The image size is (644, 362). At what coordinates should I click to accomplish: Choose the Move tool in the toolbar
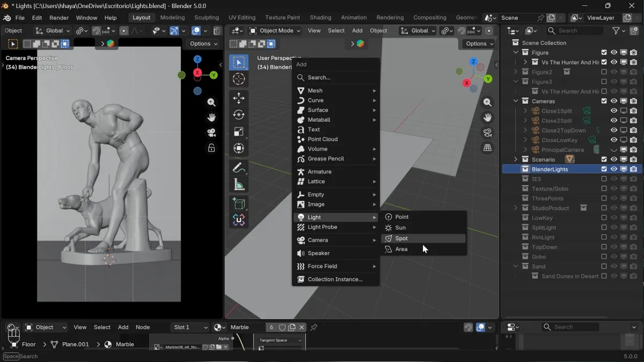click(239, 98)
